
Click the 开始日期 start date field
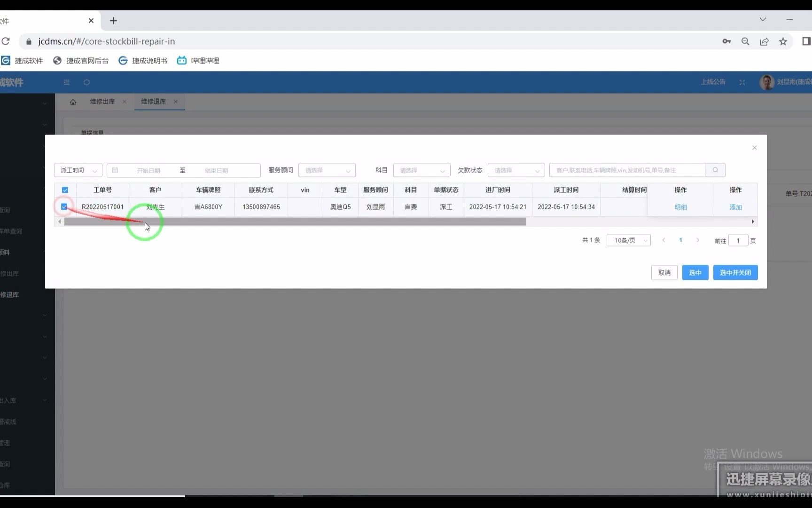pyautogui.click(x=148, y=170)
